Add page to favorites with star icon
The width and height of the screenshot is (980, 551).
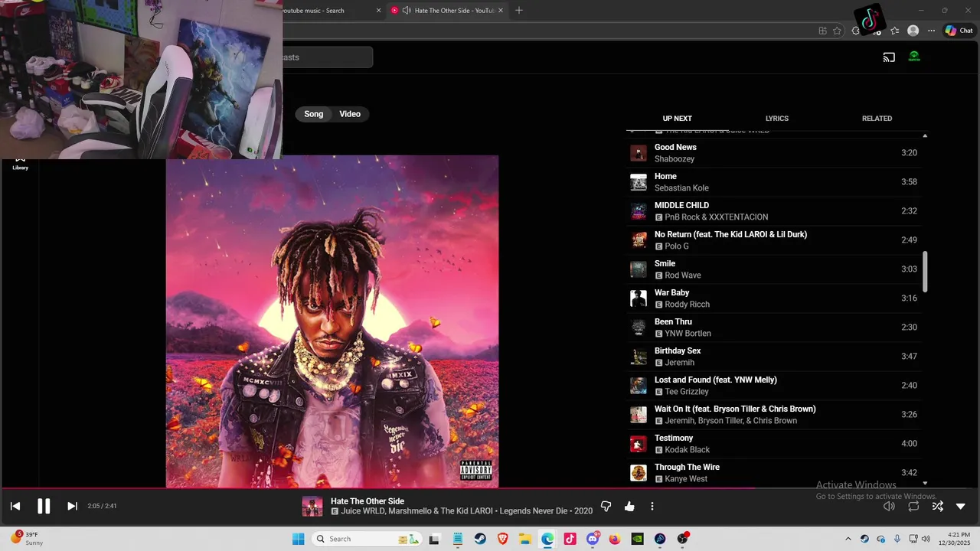(x=837, y=31)
